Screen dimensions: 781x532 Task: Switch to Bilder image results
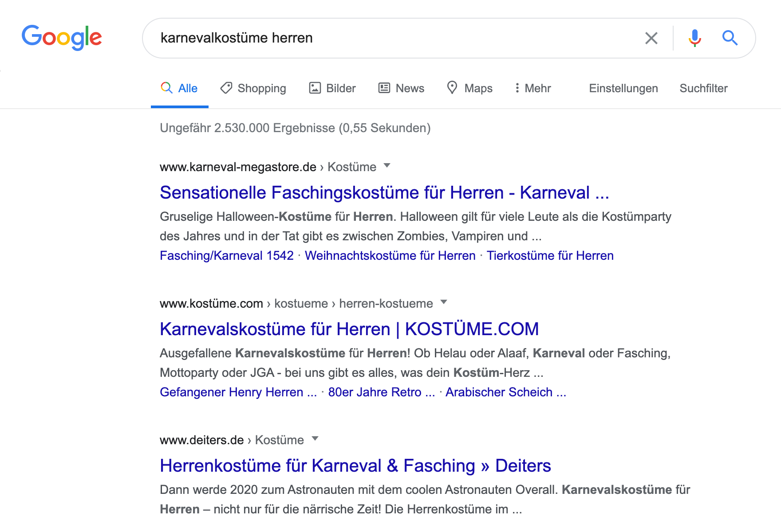pos(332,88)
